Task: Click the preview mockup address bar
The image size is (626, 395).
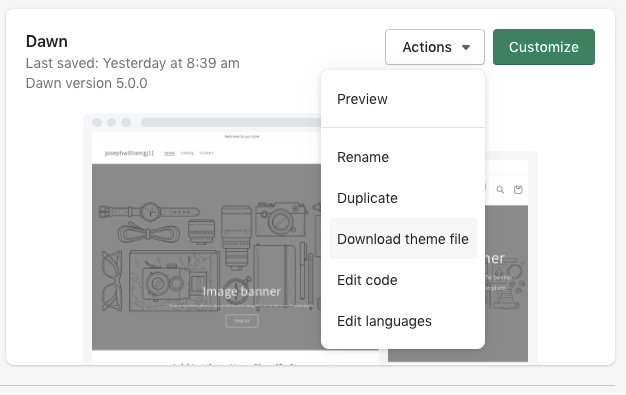Action: [x=231, y=122]
